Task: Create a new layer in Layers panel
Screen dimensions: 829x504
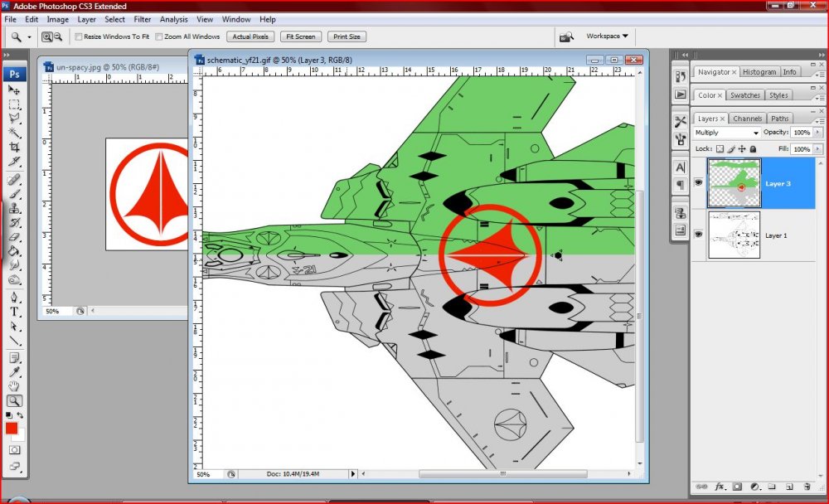Action: 789,487
